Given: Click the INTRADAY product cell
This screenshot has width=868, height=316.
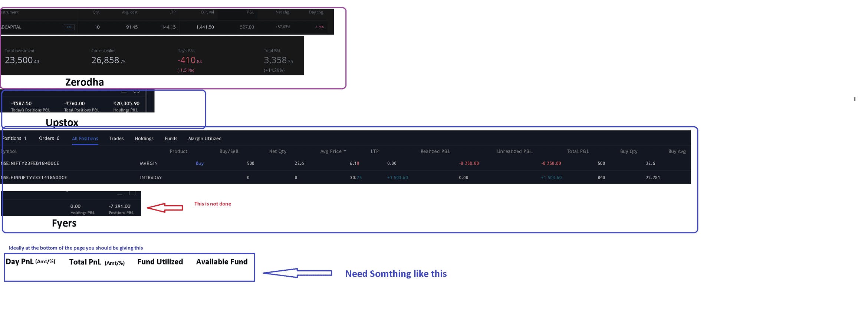Looking at the screenshot, I should 151,177.
